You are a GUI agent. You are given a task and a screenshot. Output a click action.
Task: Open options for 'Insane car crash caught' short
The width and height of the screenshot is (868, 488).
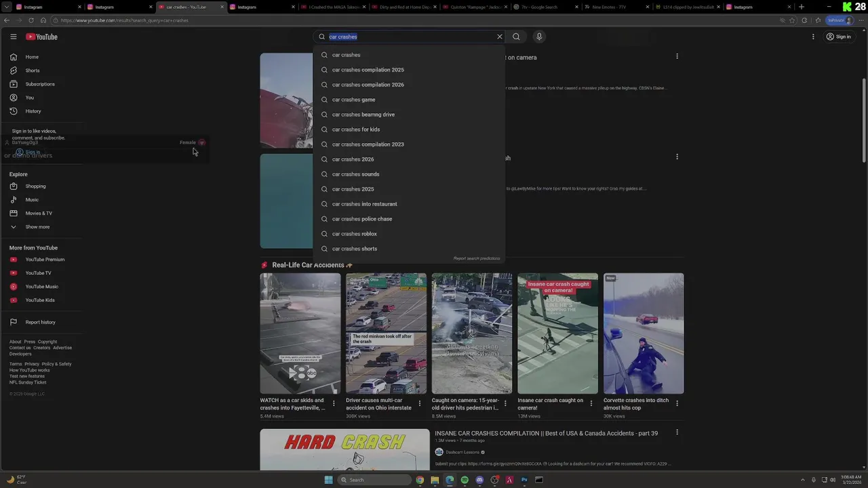coord(591,403)
